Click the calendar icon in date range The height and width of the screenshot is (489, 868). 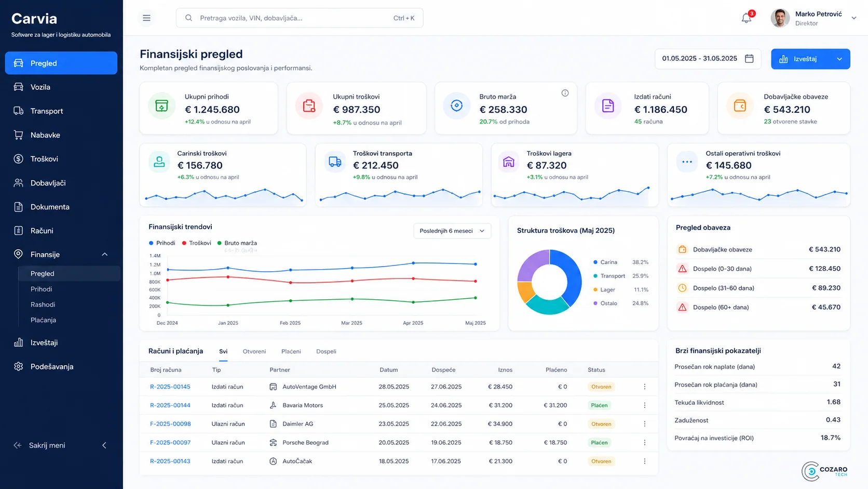[x=749, y=59]
